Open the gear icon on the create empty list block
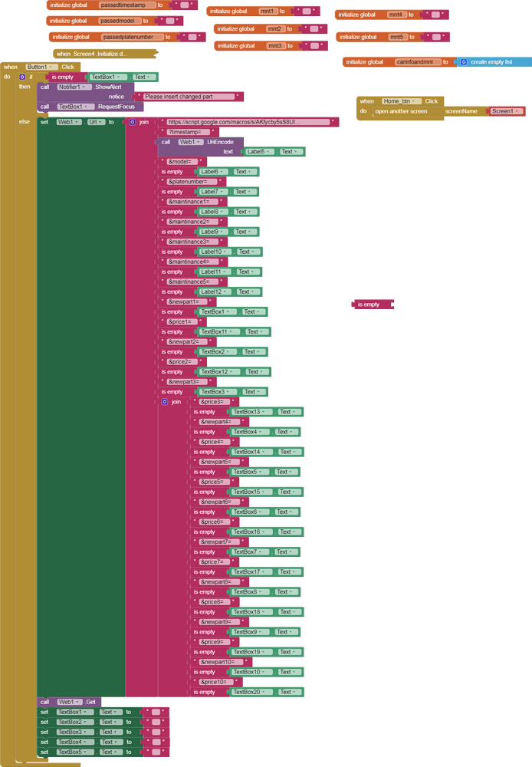The height and width of the screenshot is (767, 532). [464, 62]
